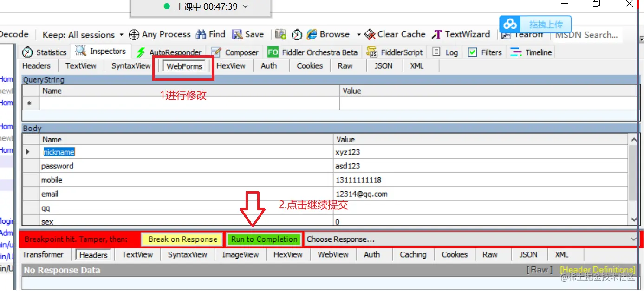
Task: Open the [Raw] response link
Action: [x=540, y=270]
